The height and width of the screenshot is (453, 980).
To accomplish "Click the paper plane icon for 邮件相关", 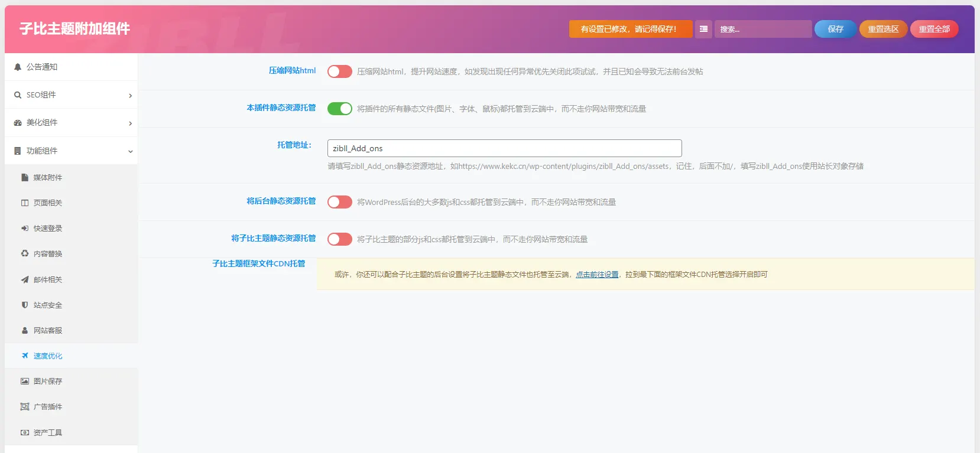I will coord(25,280).
